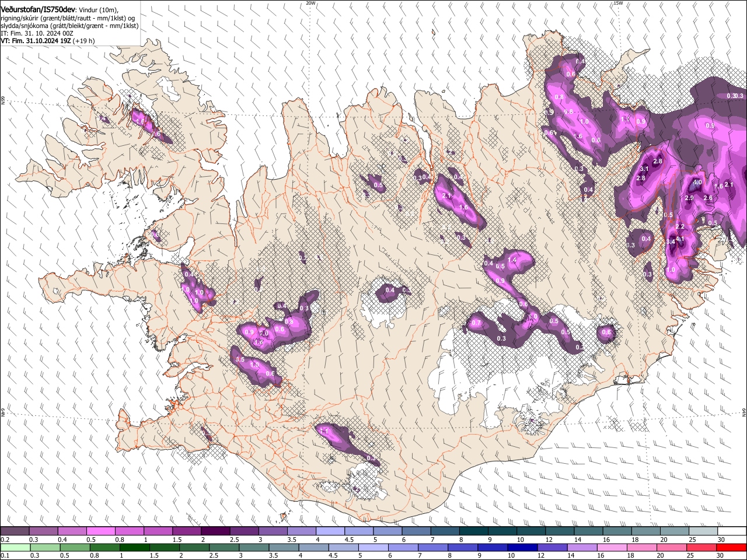Click the '0.7' precipitation value on the map
747x560 pixels.
476,323
